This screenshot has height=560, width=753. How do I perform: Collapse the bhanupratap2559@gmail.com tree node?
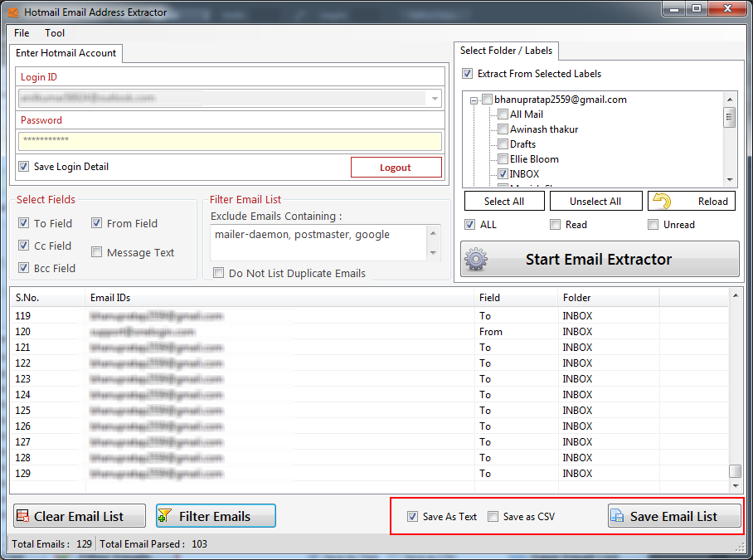click(474, 100)
